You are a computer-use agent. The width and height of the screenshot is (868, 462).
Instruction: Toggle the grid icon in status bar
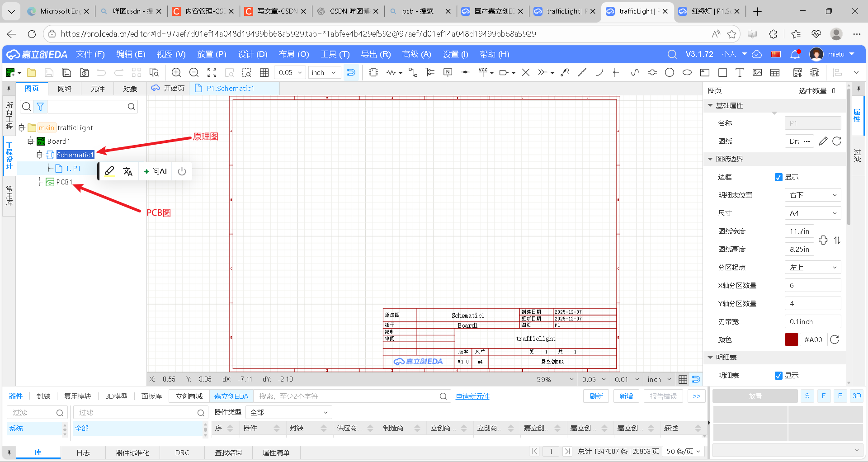click(683, 379)
